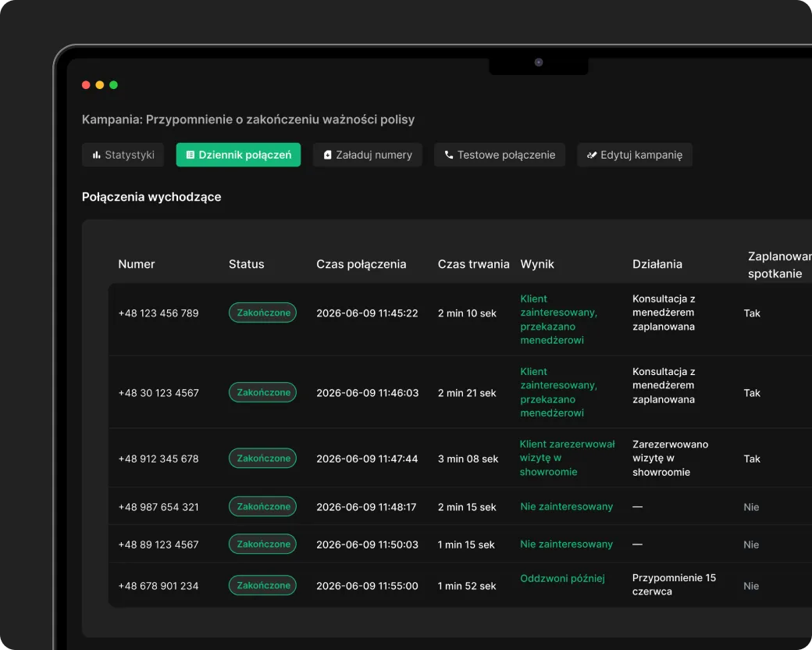The height and width of the screenshot is (650, 812).
Task: Start a Testowe połączenie
Action: 500,155
